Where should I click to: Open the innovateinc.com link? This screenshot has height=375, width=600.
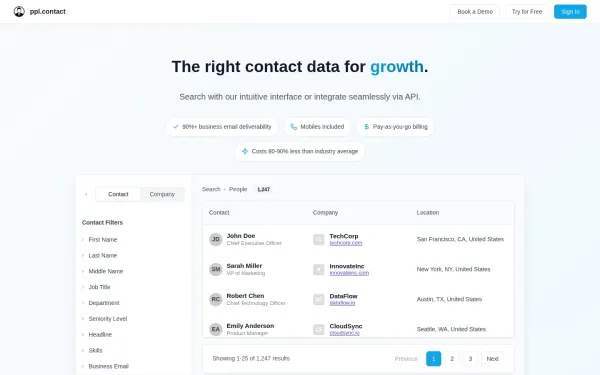pos(349,273)
